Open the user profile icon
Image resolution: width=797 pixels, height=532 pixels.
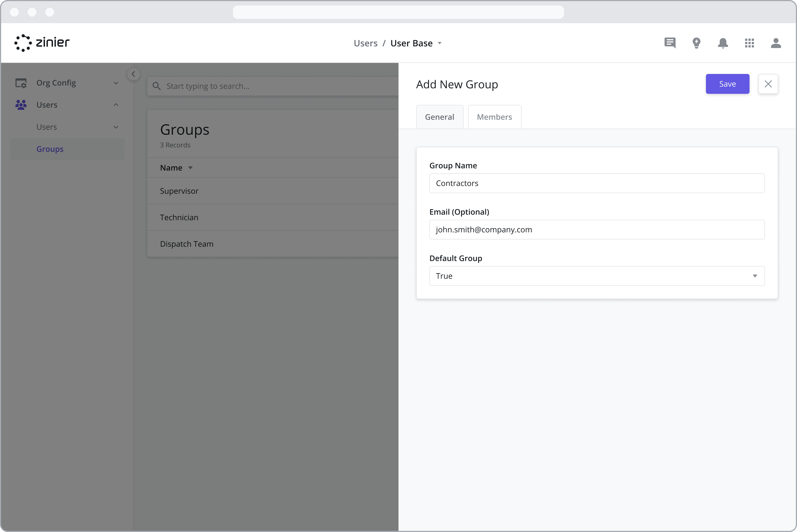coord(776,43)
